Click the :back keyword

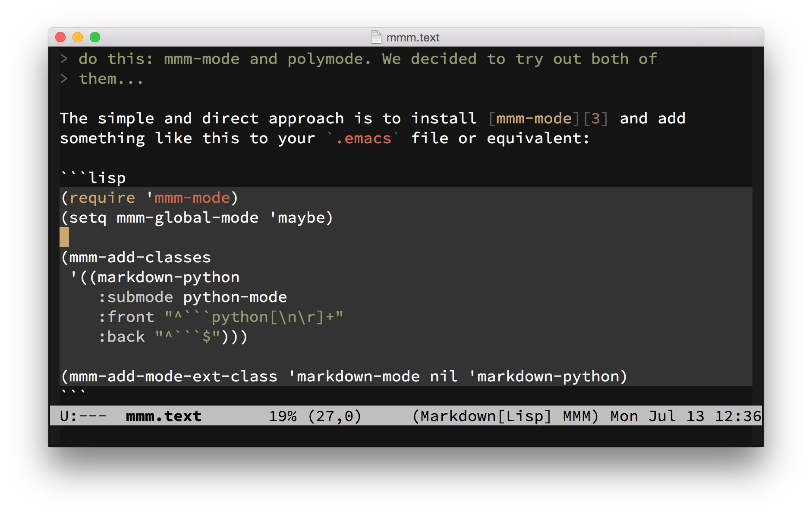121,337
